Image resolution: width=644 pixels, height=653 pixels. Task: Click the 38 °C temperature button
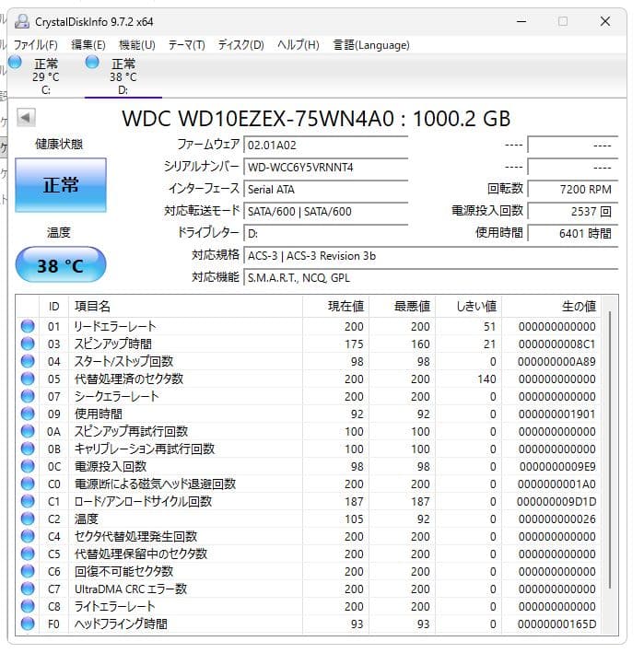(x=61, y=265)
